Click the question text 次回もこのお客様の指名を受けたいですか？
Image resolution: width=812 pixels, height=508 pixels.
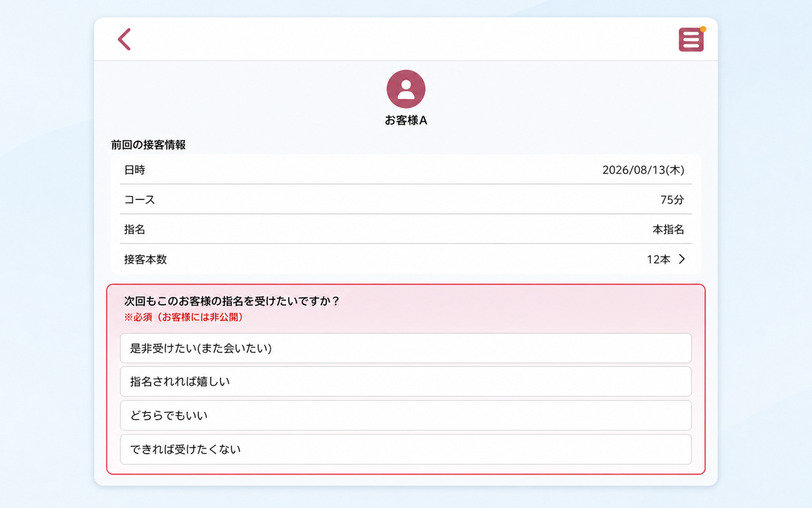tap(232, 301)
